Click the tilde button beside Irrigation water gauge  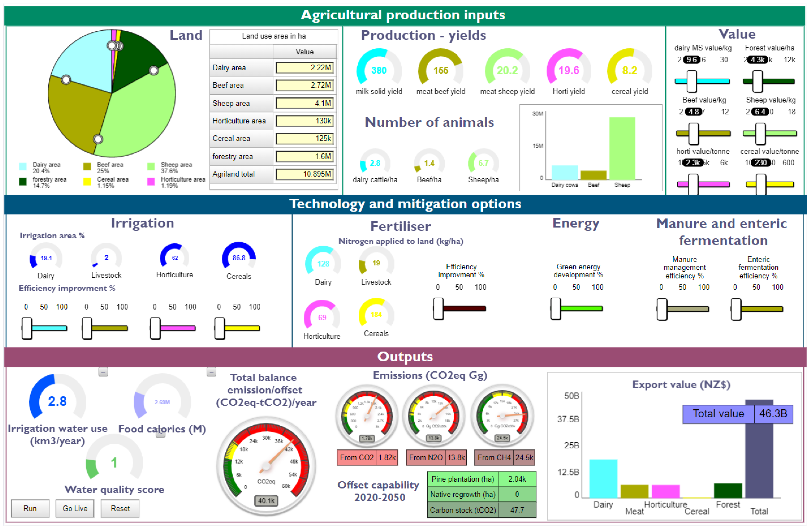(x=103, y=372)
